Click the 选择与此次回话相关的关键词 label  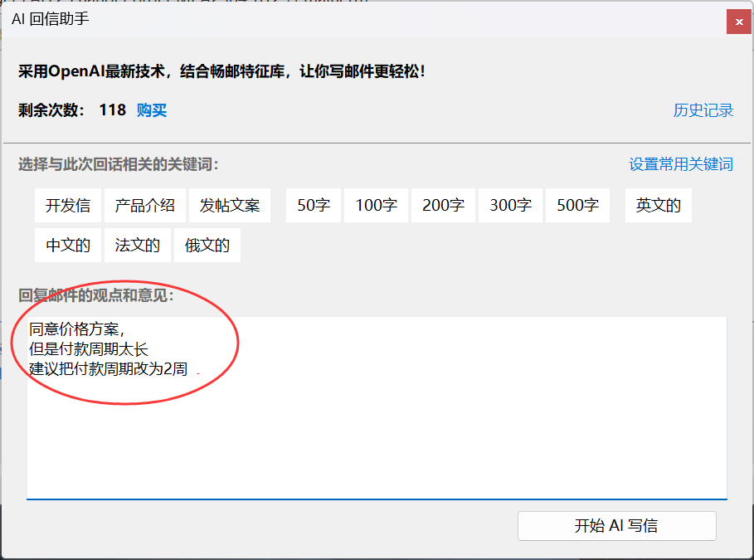pos(119,164)
